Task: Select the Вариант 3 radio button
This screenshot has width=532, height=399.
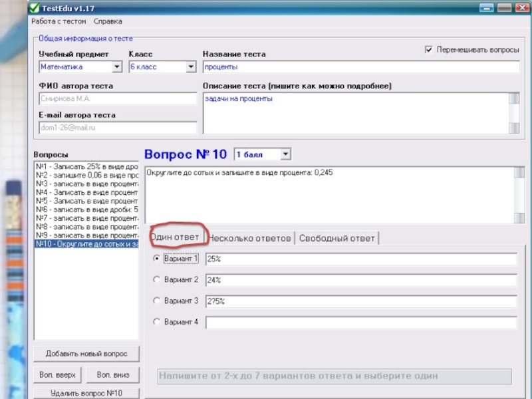Action: coord(157,301)
